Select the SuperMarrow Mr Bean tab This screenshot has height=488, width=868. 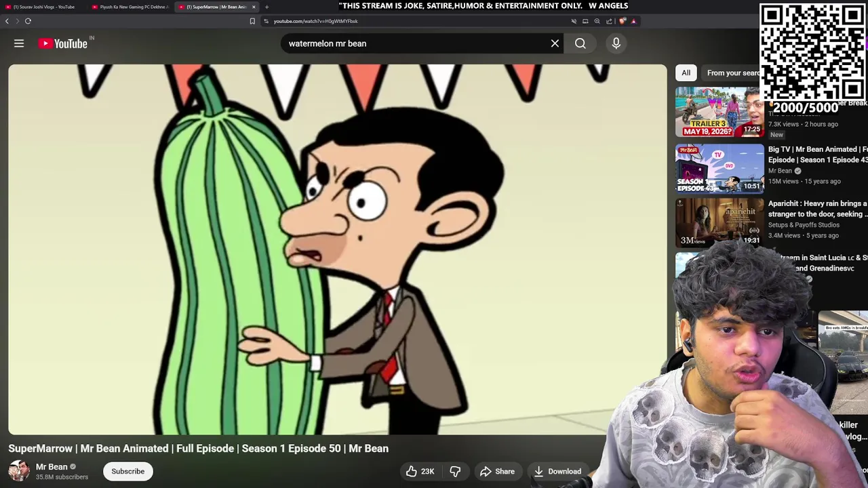point(216,7)
